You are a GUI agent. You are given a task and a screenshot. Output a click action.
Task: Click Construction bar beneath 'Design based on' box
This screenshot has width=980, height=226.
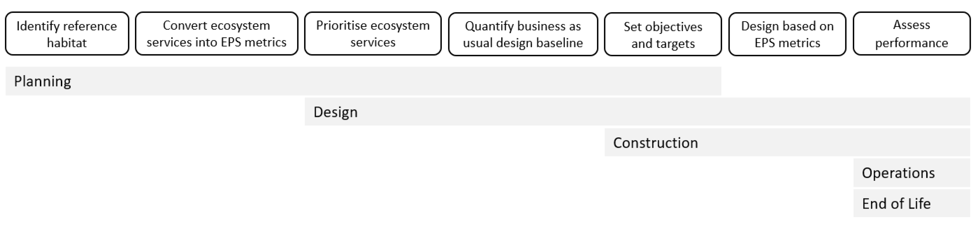(x=787, y=143)
